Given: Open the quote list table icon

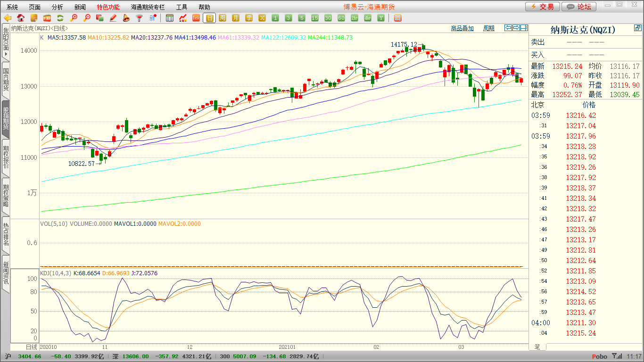Looking at the screenshot, I should click(170, 18).
